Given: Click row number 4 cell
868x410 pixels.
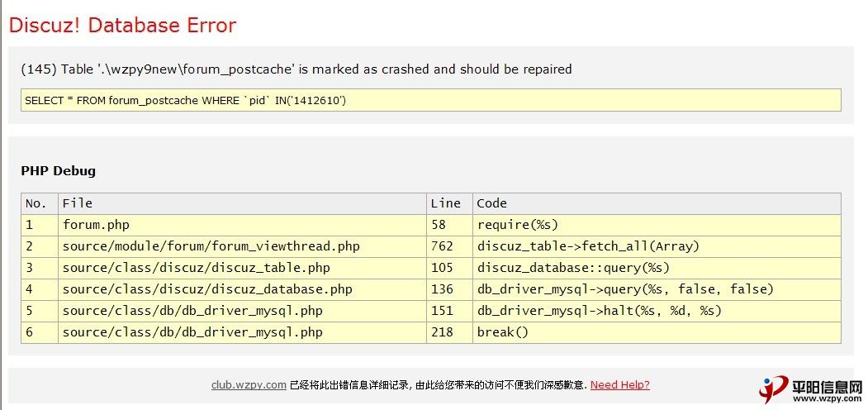Looking at the screenshot, I should (x=40, y=289).
